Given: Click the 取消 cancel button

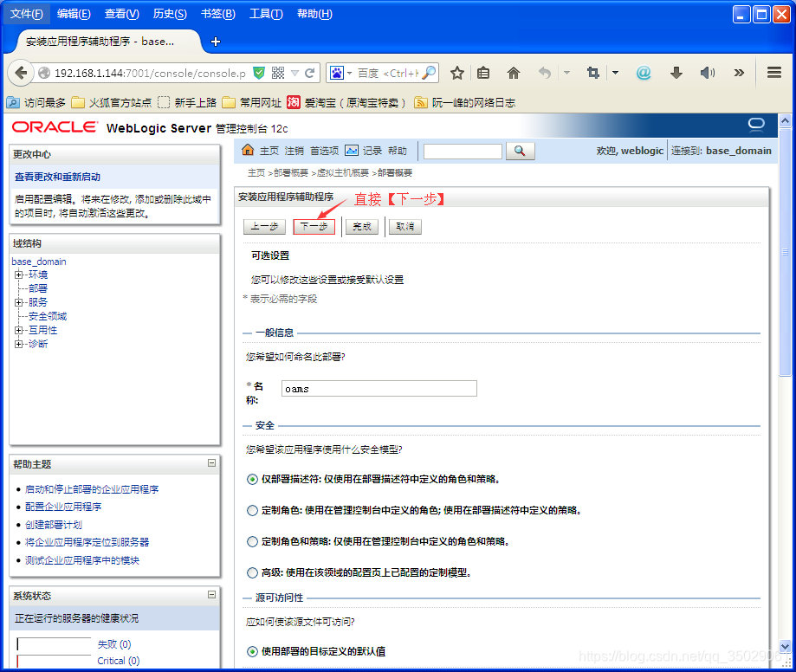Looking at the screenshot, I should tap(405, 226).
